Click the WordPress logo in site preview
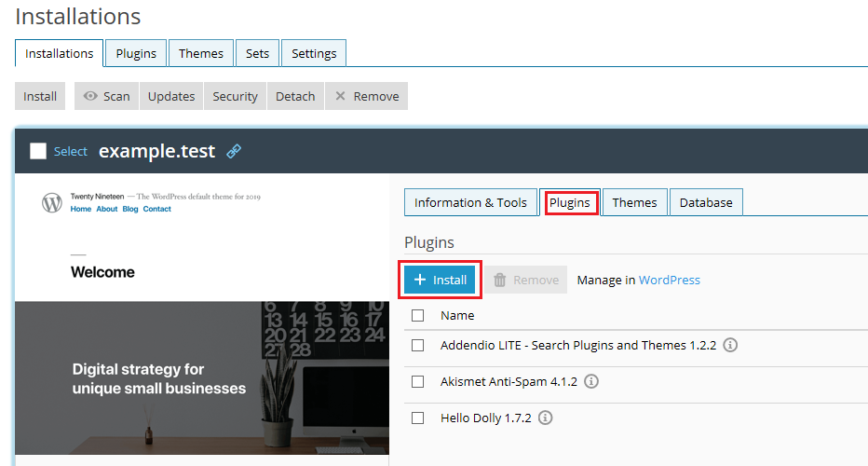868x466 pixels. 52,203
